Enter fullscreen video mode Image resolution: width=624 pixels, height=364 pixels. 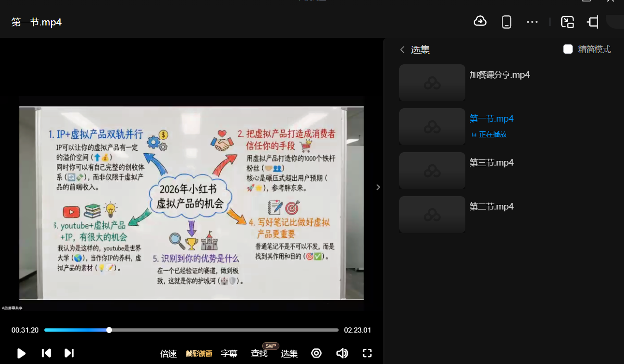click(x=367, y=353)
